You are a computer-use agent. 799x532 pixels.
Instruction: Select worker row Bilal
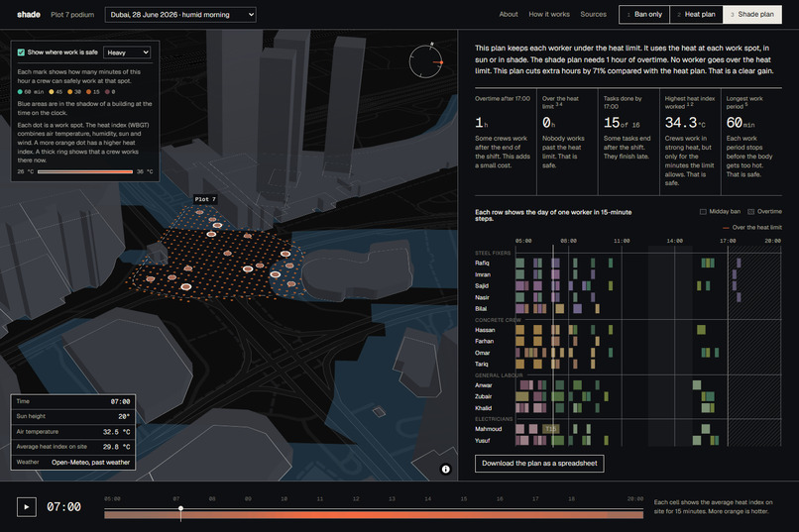tap(628, 308)
